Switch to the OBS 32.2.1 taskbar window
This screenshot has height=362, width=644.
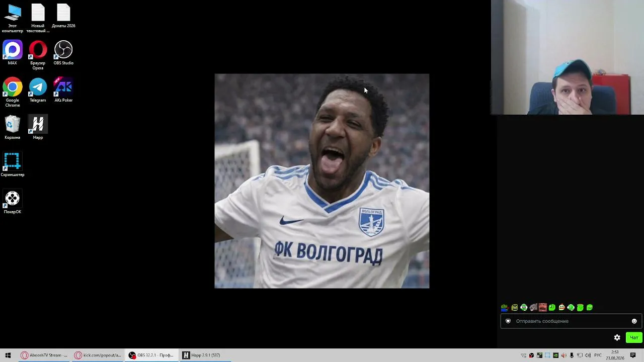click(151, 355)
